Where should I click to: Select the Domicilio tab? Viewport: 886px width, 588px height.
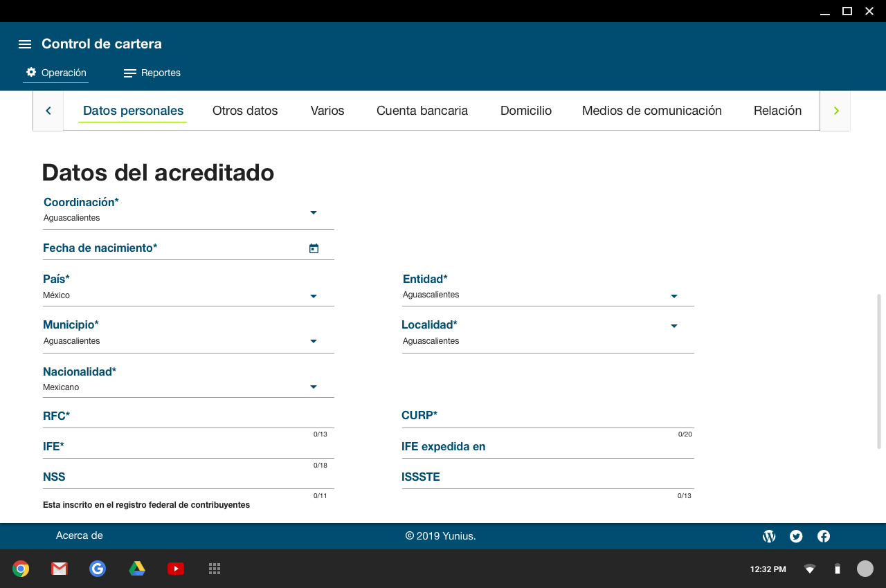(525, 111)
